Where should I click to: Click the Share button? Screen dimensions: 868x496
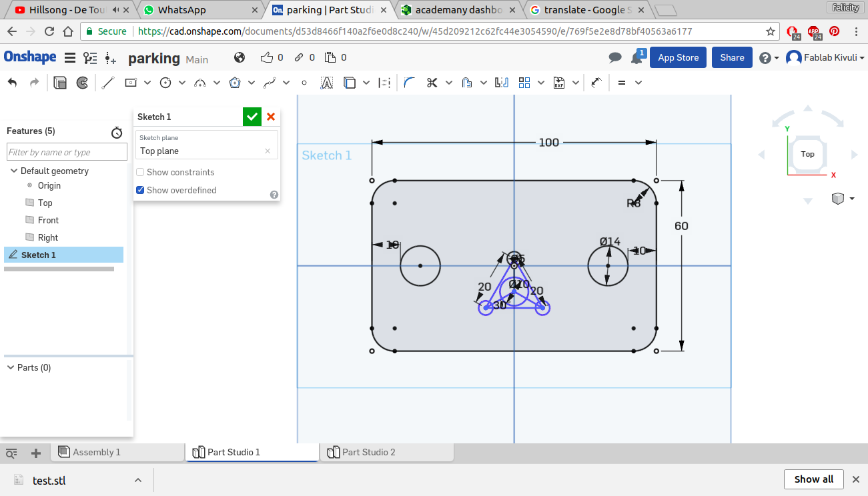tap(732, 57)
